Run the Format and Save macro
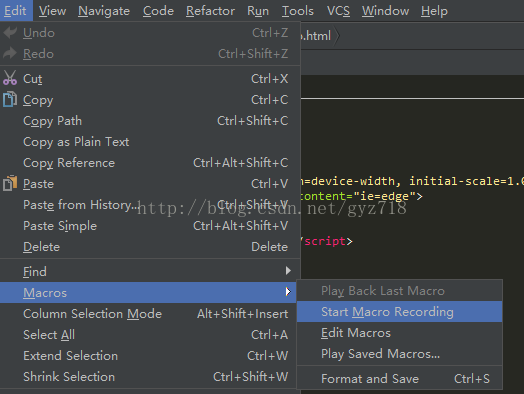Viewport: 524px width, 394px height. click(x=400, y=378)
